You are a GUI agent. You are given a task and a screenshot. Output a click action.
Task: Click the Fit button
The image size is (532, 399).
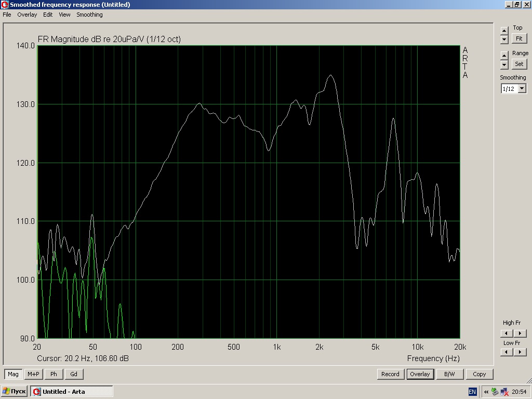(518, 39)
